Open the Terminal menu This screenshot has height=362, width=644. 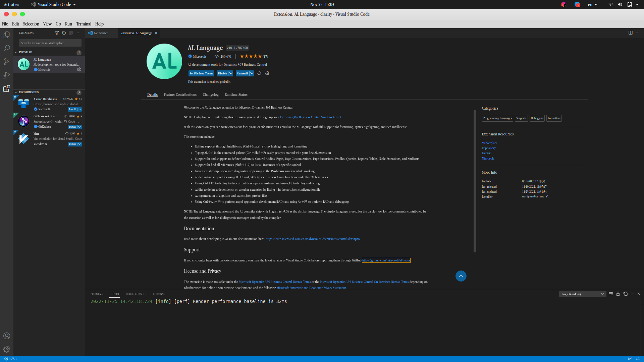[84, 24]
